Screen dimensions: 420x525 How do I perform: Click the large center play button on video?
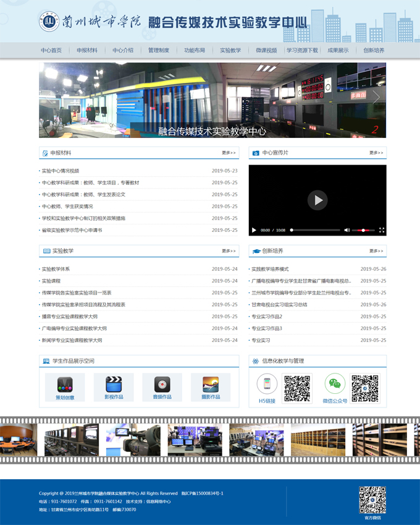coord(317,200)
